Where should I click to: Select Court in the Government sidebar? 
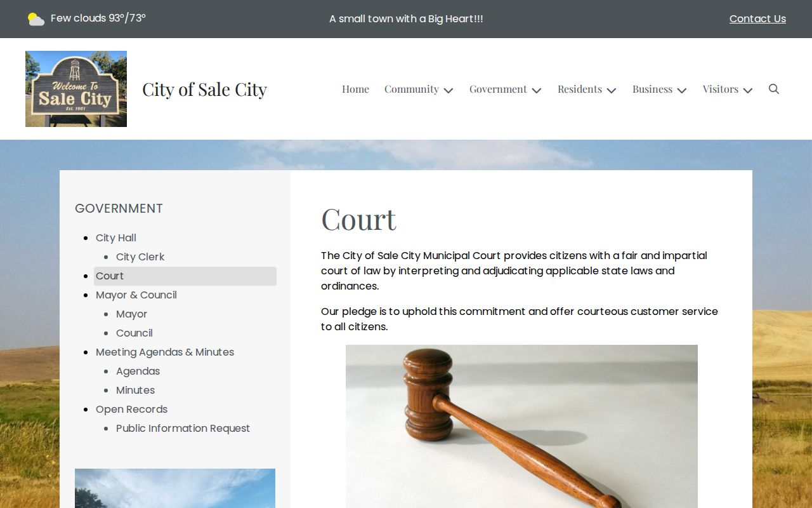(x=185, y=276)
